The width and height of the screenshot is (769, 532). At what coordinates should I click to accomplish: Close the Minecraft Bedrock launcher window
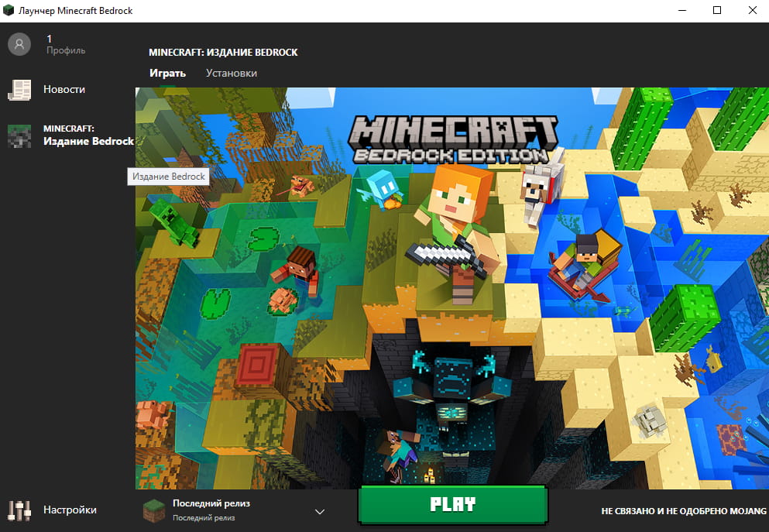752,10
